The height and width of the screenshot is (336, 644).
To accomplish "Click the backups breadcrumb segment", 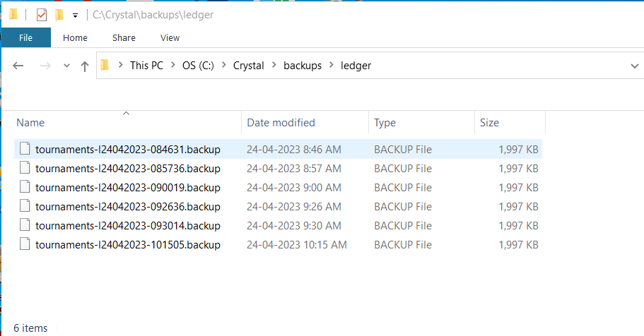I will coord(303,66).
